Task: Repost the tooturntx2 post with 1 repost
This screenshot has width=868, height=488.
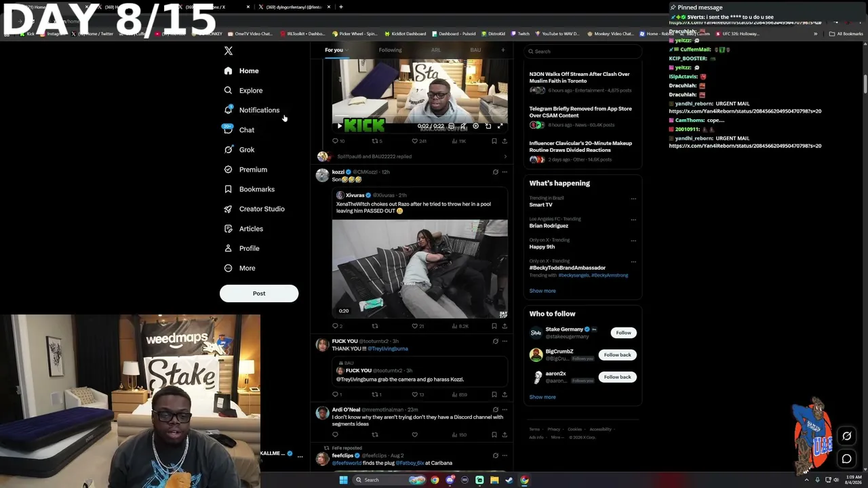Action: point(376,394)
